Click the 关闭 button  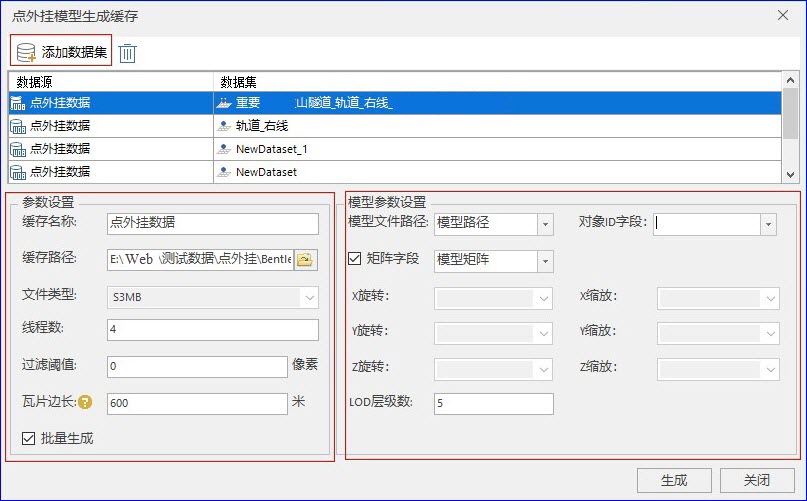click(757, 480)
